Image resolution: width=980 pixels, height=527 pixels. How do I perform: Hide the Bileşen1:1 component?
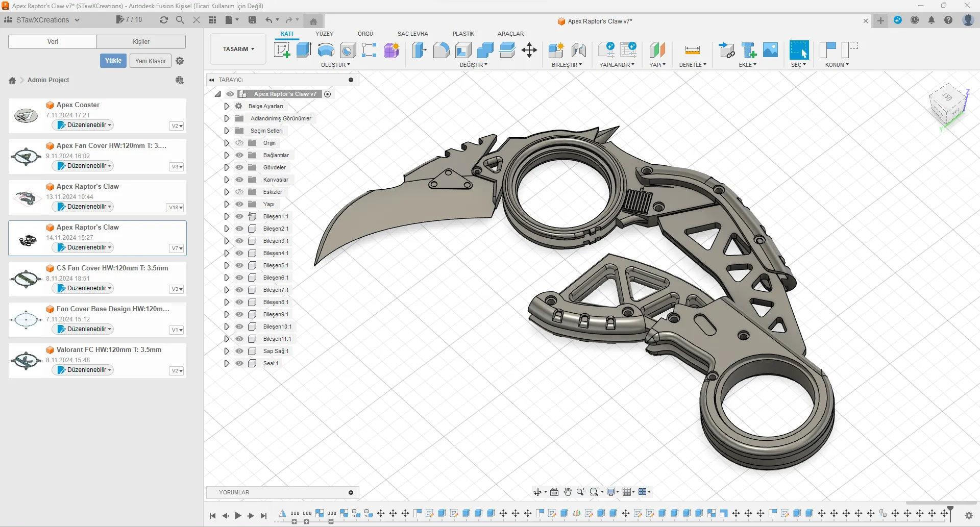point(239,216)
